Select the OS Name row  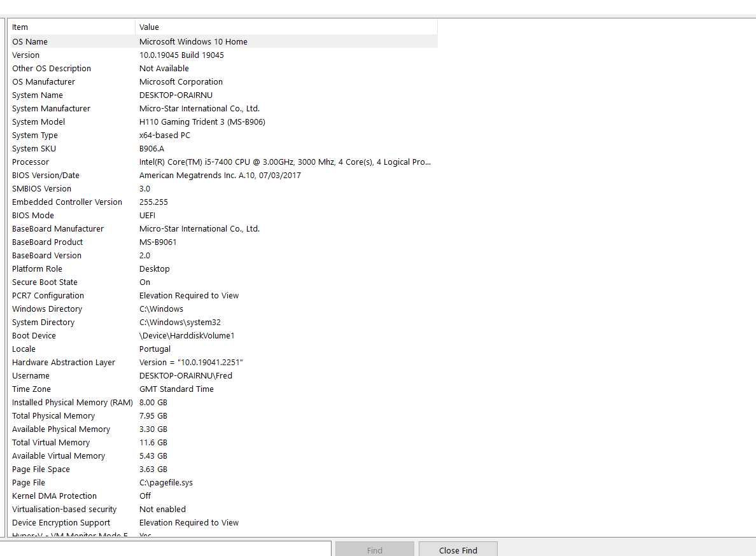[223, 41]
